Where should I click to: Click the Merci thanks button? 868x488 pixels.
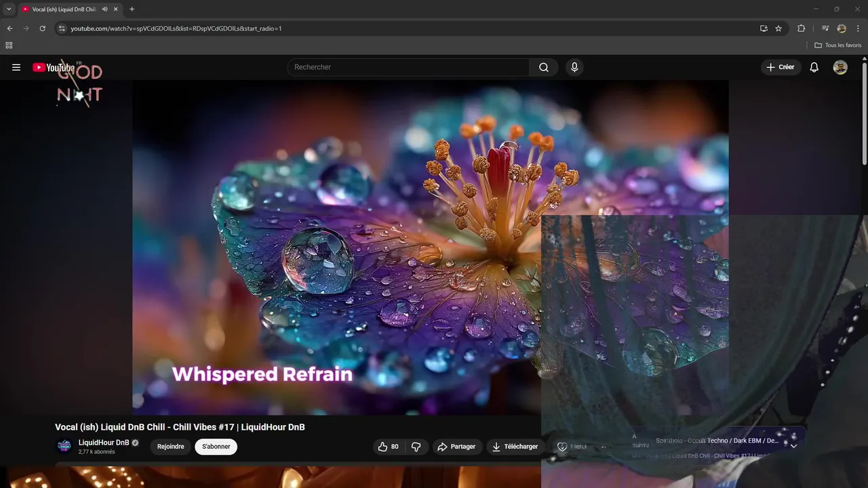tap(572, 447)
